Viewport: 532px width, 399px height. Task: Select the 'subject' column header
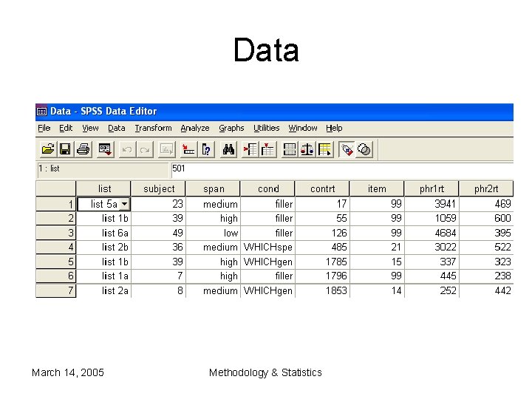pos(158,188)
